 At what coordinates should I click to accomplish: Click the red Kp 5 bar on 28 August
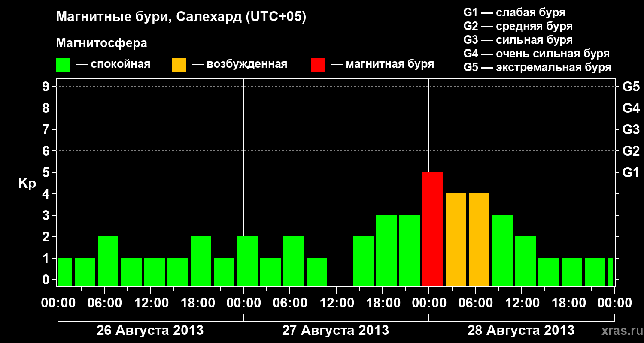[433, 229]
